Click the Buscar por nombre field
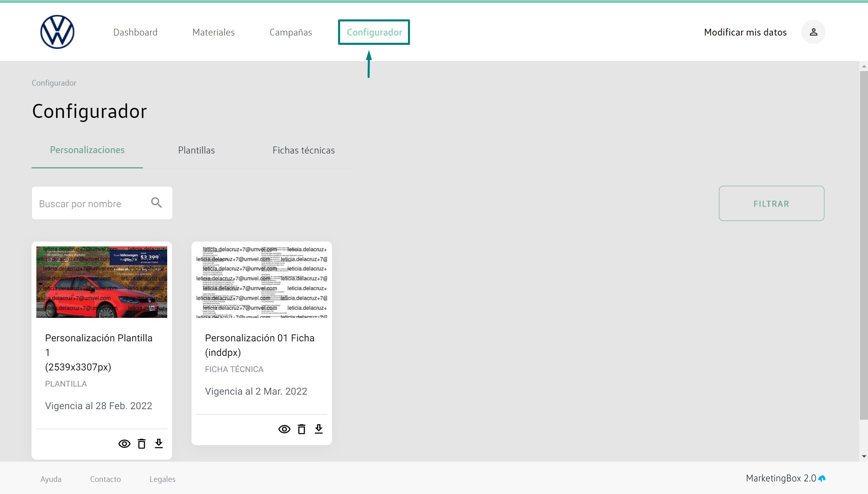The image size is (868, 494). [x=91, y=204]
